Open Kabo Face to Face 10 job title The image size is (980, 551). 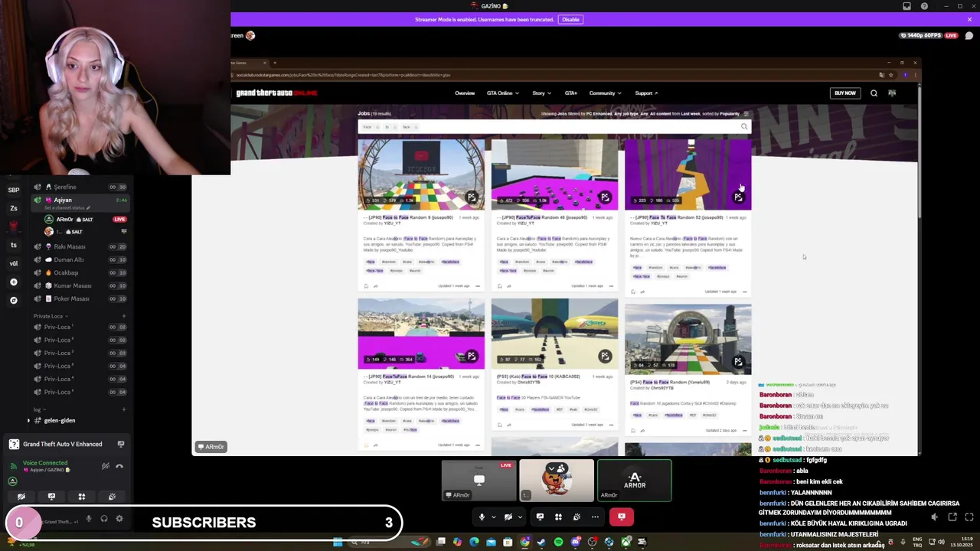[537, 377]
